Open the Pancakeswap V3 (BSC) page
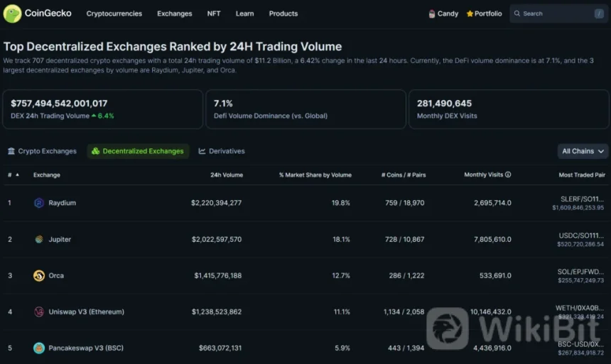The height and width of the screenshot is (364, 611). [86, 348]
